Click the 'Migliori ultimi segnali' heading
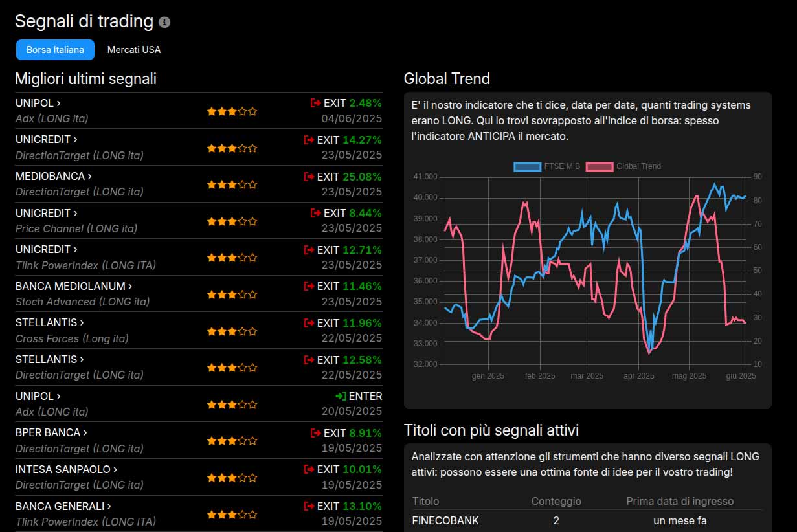 [x=85, y=79]
